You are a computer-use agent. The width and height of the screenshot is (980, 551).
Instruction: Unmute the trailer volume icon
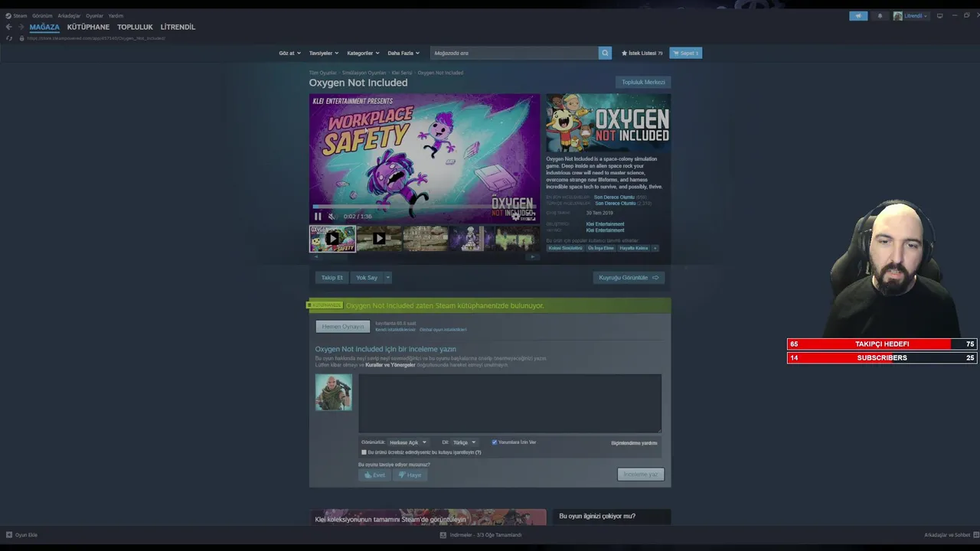332,217
